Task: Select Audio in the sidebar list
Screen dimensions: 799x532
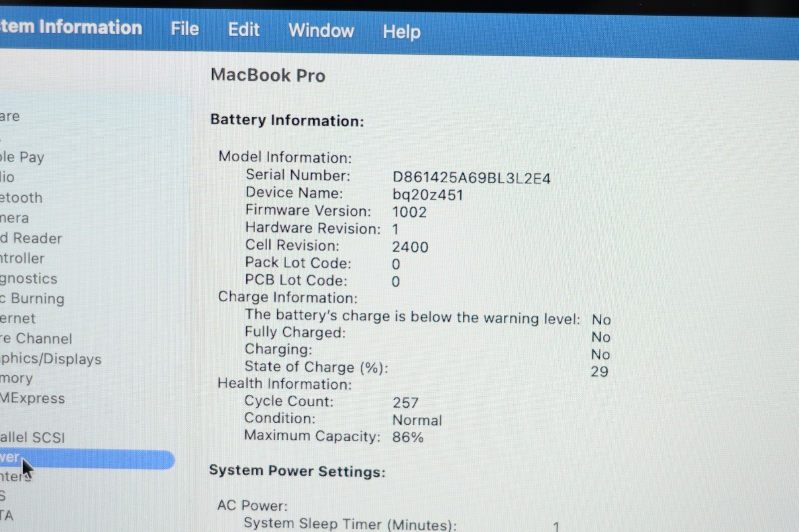Action: pos(7,177)
